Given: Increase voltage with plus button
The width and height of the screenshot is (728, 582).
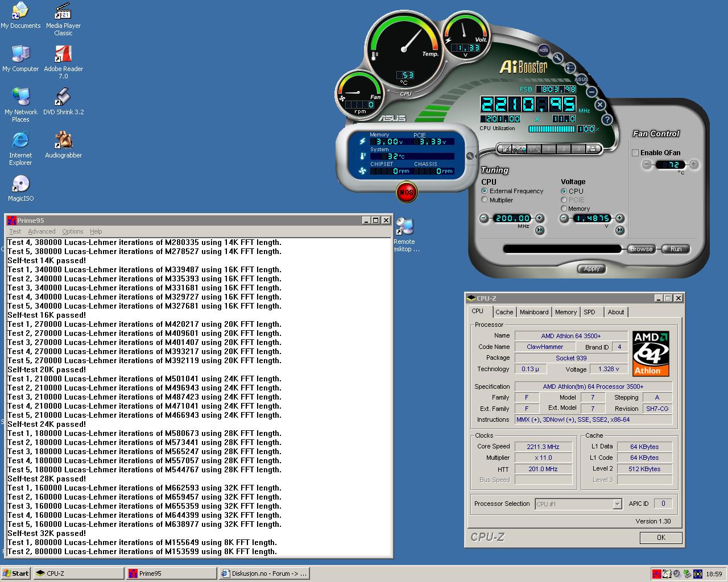Looking at the screenshot, I should pyautogui.click(x=619, y=218).
